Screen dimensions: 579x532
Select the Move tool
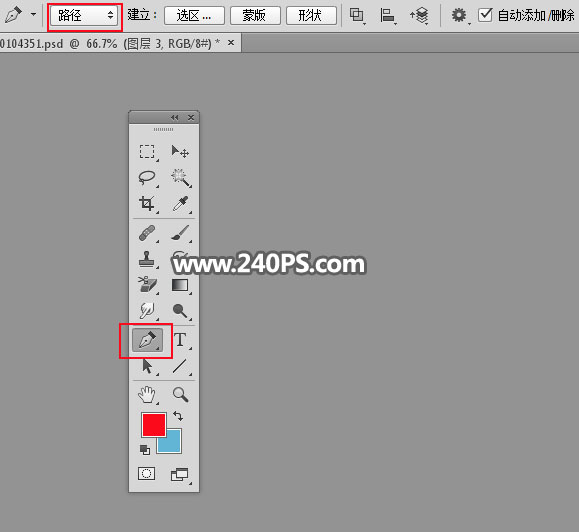180,151
